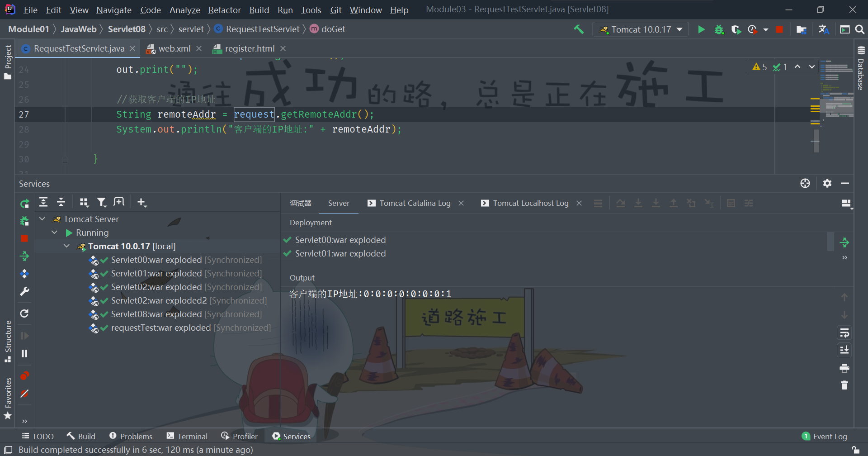The width and height of the screenshot is (868, 456).
Task: Click Servlet08 in the navigation breadcrumb
Action: [x=127, y=29]
